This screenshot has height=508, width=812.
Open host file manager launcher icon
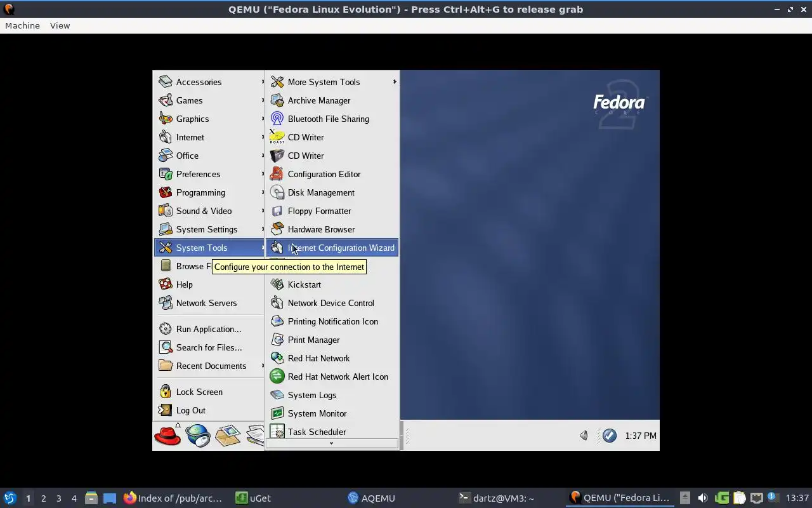(x=91, y=498)
